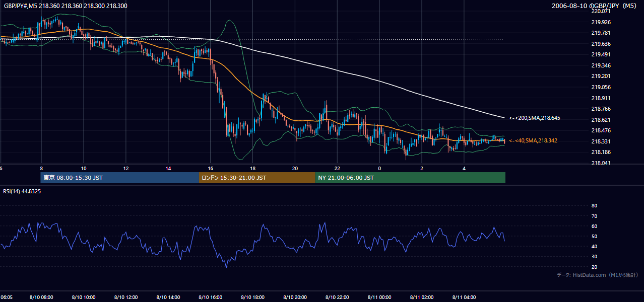644x302 pixels.
Task: Click price axis value 218.621
Action: [601, 120]
